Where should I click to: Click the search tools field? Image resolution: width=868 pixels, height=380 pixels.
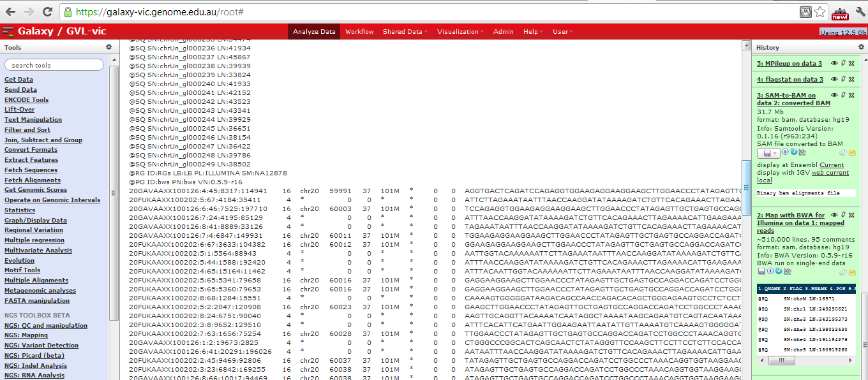[54, 65]
